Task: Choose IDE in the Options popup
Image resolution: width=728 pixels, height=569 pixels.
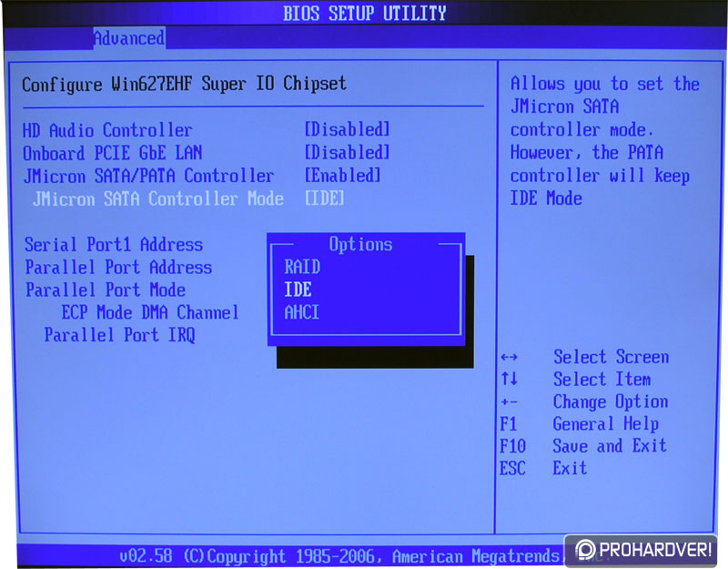Action: [x=298, y=290]
